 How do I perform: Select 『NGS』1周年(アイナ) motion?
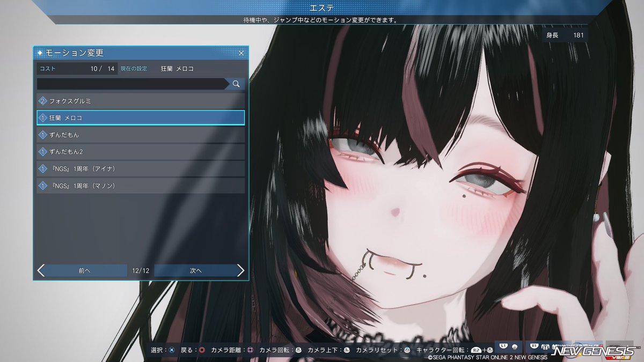(141, 169)
